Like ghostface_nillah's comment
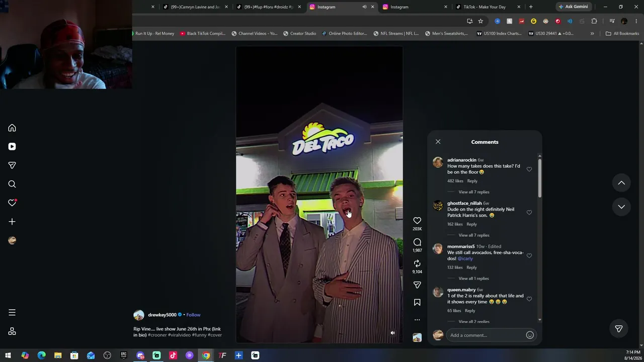Screen dimensions: 644x362 pos(529,213)
